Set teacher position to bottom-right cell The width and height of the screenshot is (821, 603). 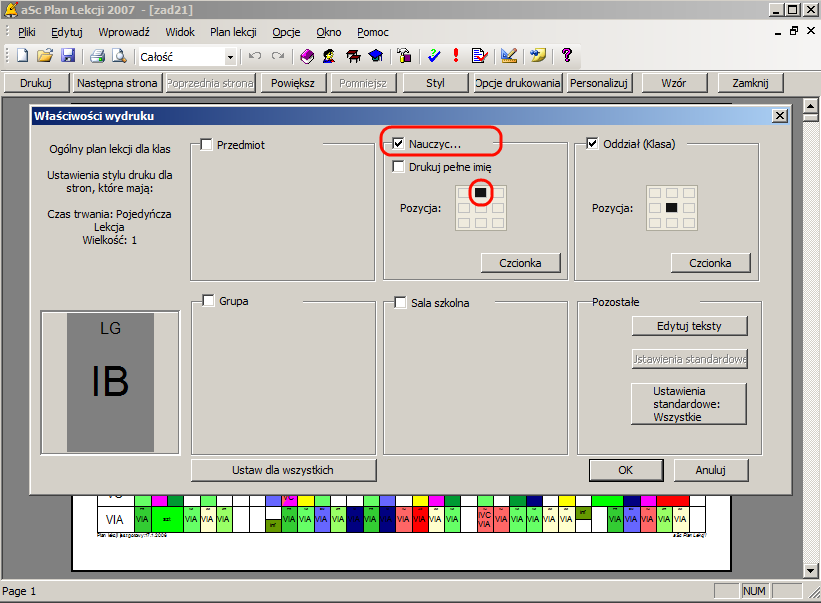pyautogui.click(x=498, y=223)
